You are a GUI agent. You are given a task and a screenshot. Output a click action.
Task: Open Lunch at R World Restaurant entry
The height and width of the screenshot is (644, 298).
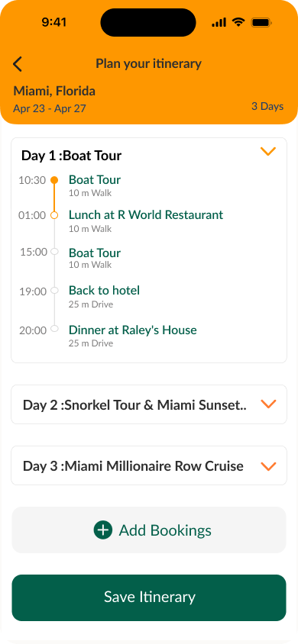tap(146, 215)
